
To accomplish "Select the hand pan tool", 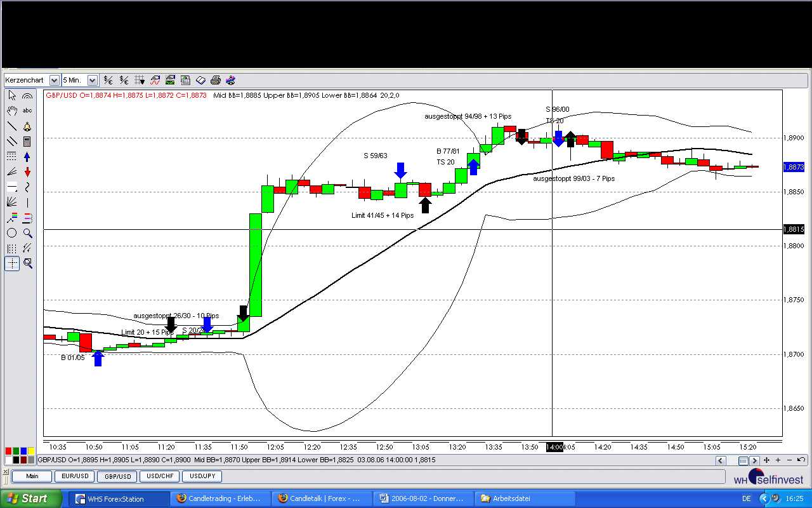I will click(12, 111).
